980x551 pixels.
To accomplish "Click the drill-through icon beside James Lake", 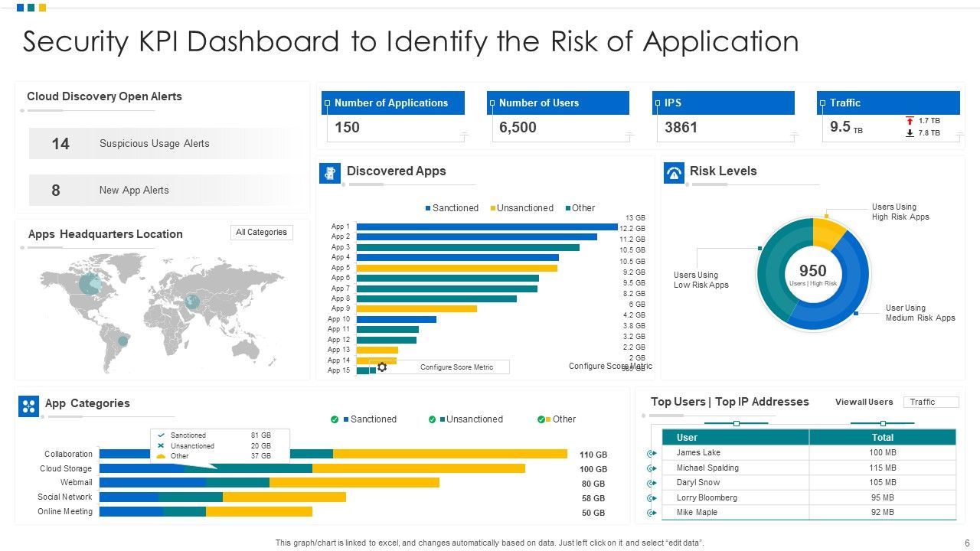I will click(x=651, y=452).
